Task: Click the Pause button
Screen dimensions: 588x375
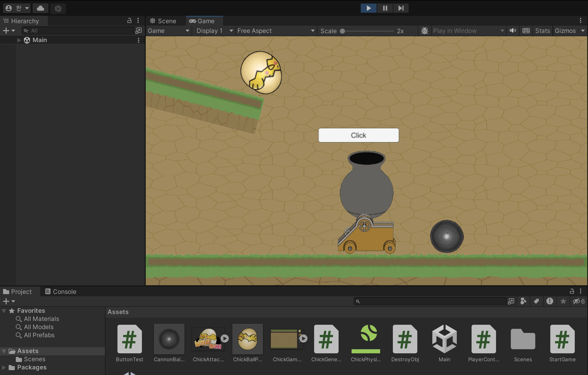Action: 385,8
